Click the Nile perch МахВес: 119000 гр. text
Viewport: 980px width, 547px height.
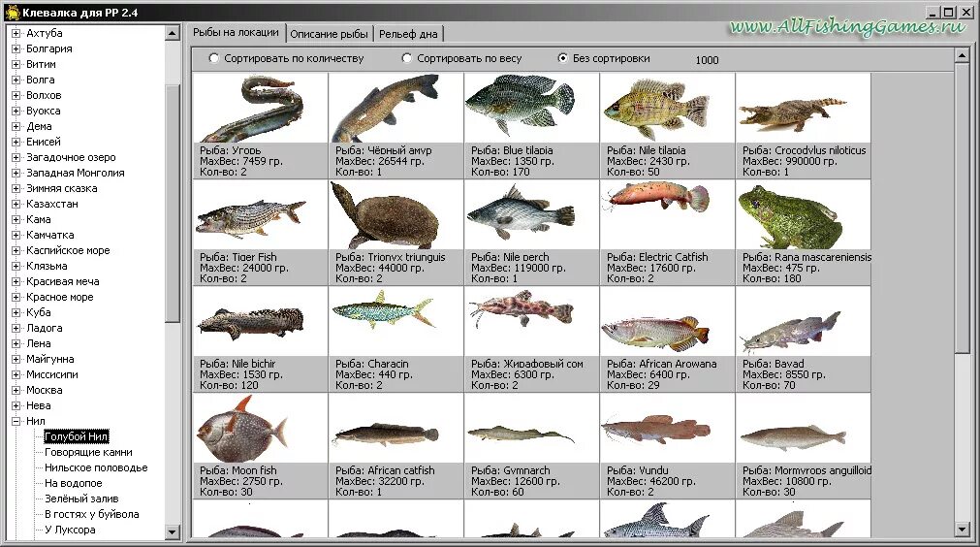(519, 268)
